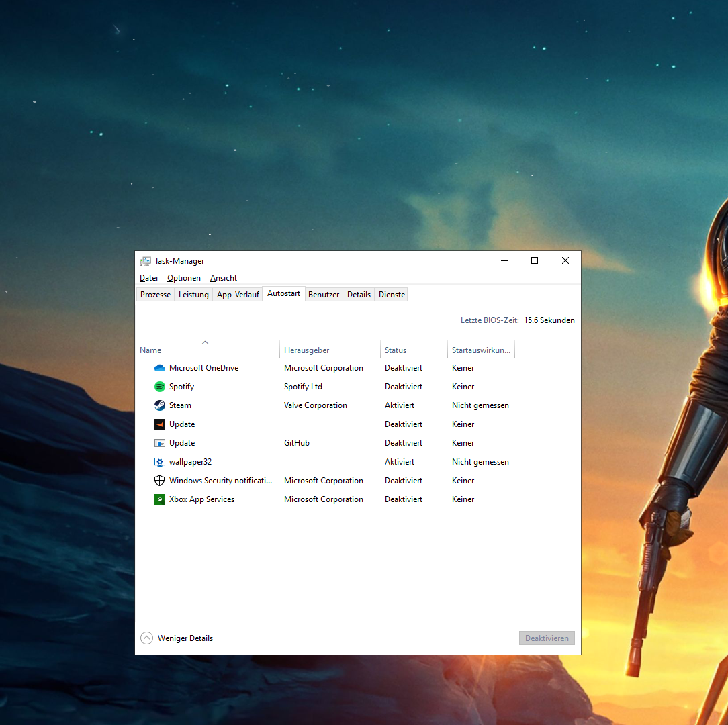Select the GitHub Update entry icon
The width and height of the screenshot is (728, 725).
point(160,443)
